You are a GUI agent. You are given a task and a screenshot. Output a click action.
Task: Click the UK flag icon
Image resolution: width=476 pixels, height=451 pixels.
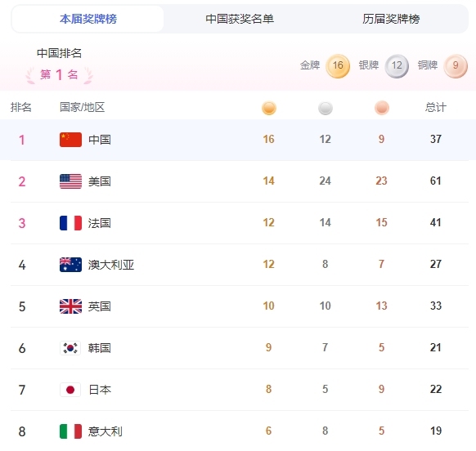coord(70,306)
